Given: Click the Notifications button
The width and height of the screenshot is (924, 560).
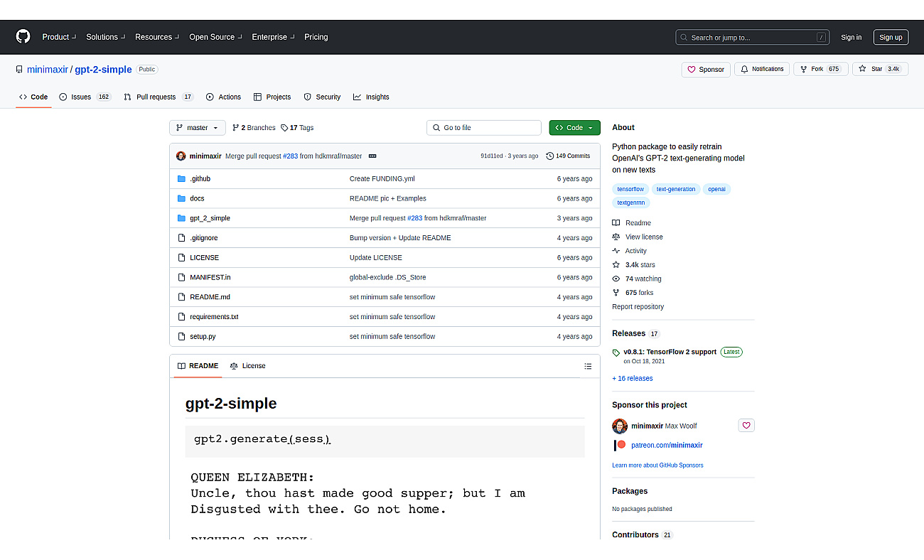Looking at the screenshot, I should point(762,69).
